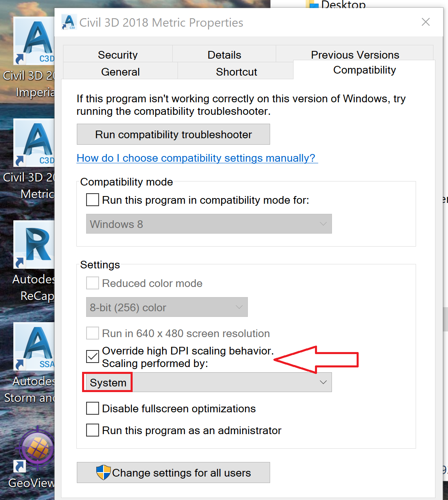Screen dimensions: 448x500
Task: Switch to the General tab
Action: tap(120, 72)
